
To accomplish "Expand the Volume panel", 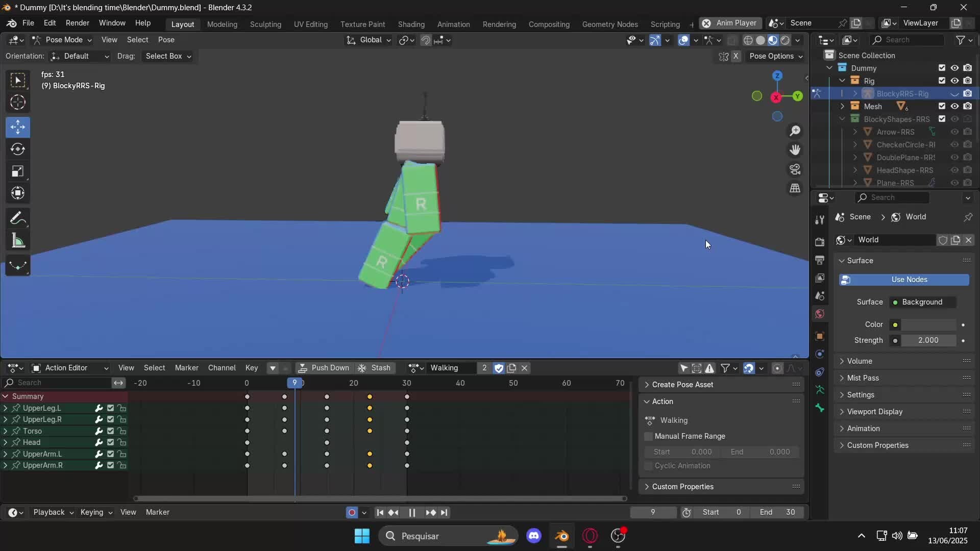I will pos(860,361).
